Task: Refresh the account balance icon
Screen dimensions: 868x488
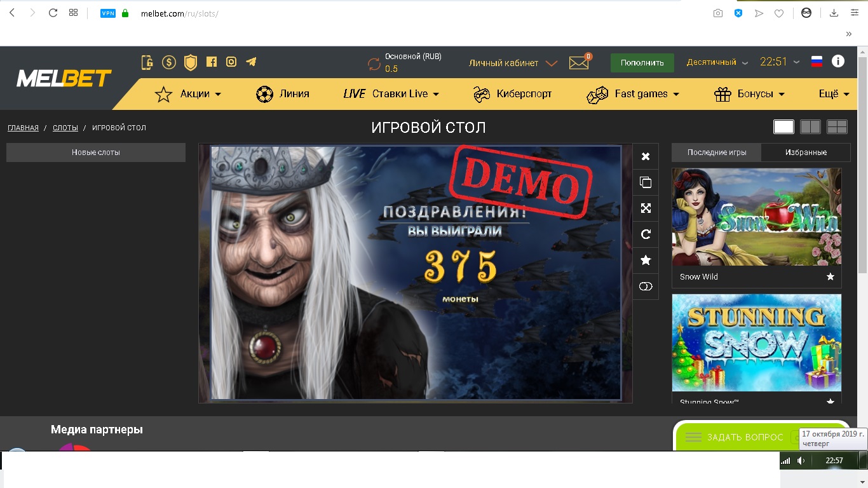Action: point(374,64)
